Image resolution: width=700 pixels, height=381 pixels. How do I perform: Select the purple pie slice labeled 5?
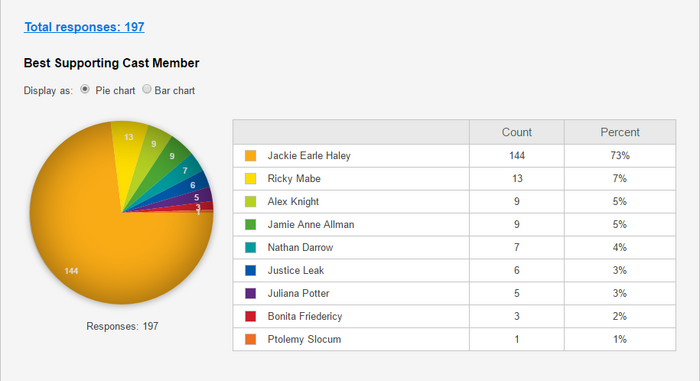(x=196, y=197)
